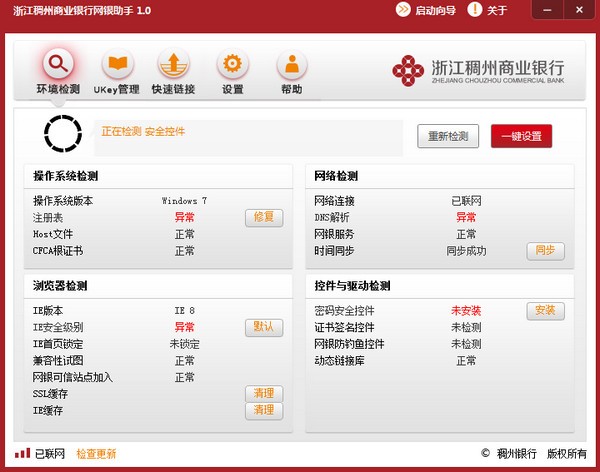Image resolution: width=600 pixels, height=472 pixels.
Task: Click 注册表 row label
Action: click(x=48, y=217)
